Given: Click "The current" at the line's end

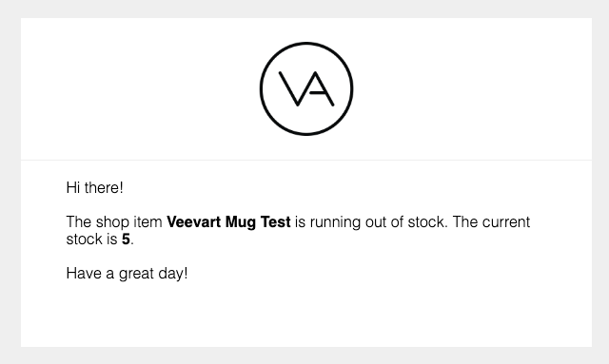Looking at the screenshot, I should click(x=491, y=222).
